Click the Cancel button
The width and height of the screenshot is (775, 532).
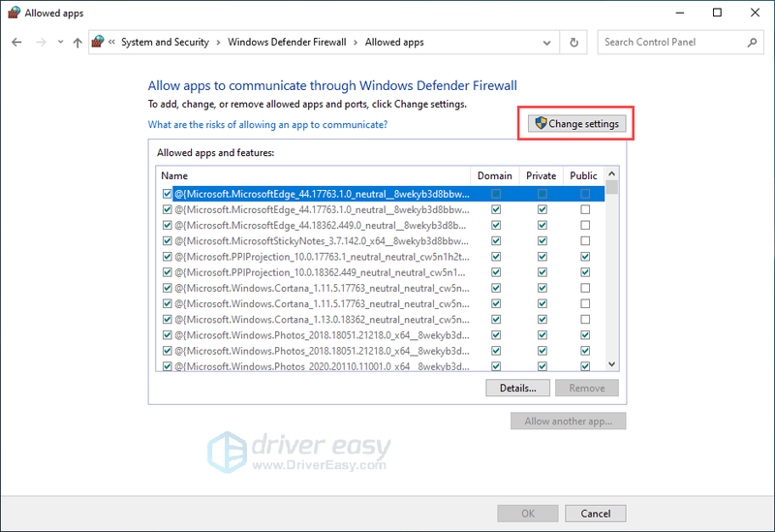click(596, 514)
